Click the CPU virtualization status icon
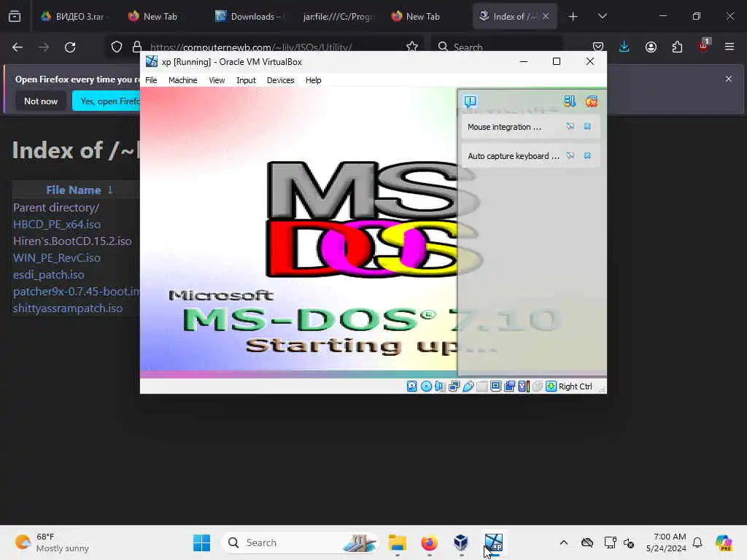This screenshot has width=747, height=560. 524,386
